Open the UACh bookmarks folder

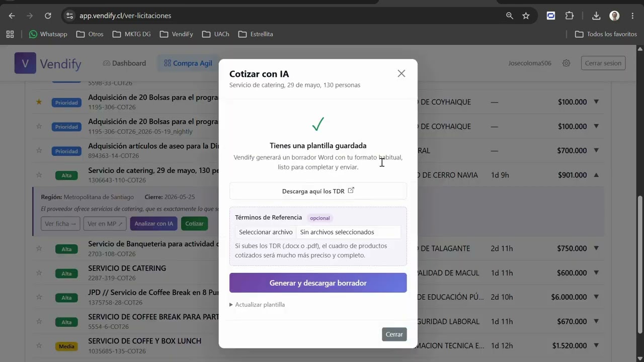pyautogui.click(x=216, y=34)
